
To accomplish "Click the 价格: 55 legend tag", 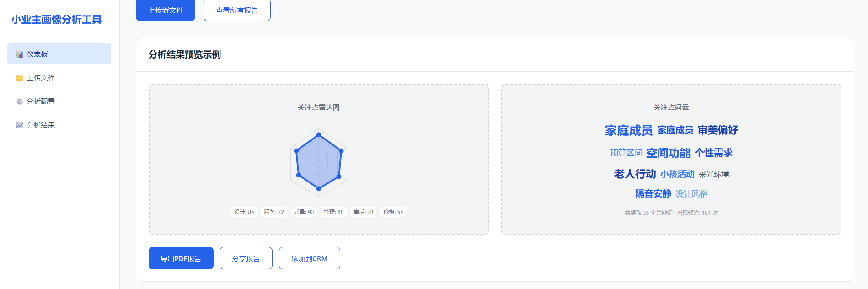I will [393, 212].
